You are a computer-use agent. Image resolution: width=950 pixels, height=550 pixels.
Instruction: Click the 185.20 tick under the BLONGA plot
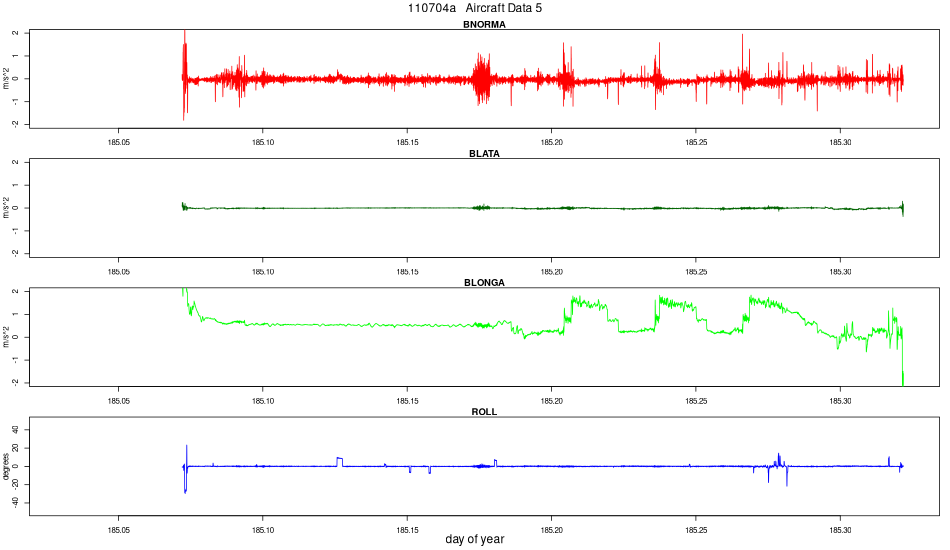(551, 400)
